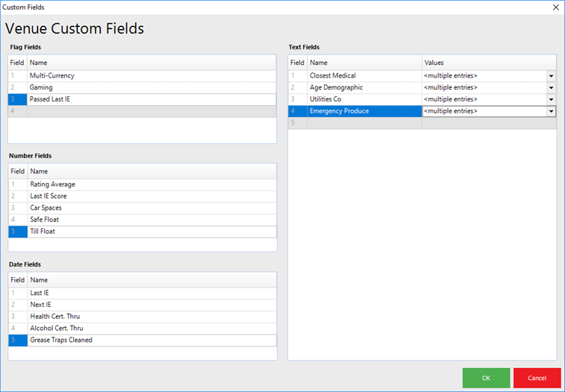Select Last IE Score number field
Screen dimensions: 565x392
pyautogui.click(x=49, y=196)
